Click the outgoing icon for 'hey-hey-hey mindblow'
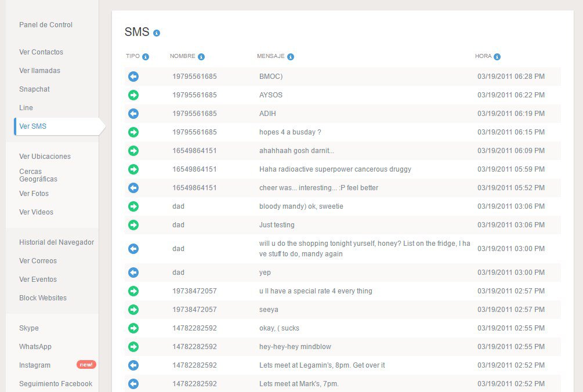 pos(133,347)
